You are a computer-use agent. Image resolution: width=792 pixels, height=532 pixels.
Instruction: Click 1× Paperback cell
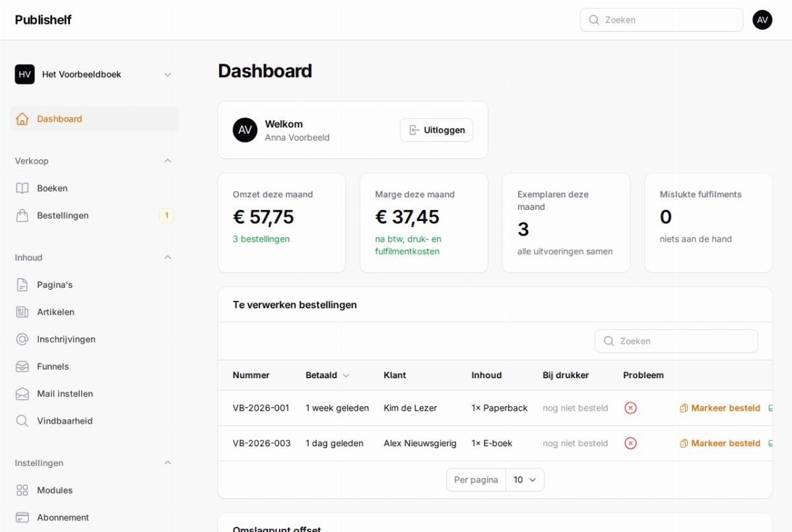(x=500, y=408)
